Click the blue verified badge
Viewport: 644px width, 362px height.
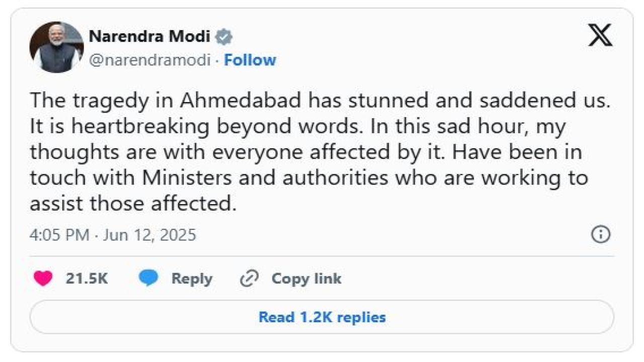tap(224, 37)
